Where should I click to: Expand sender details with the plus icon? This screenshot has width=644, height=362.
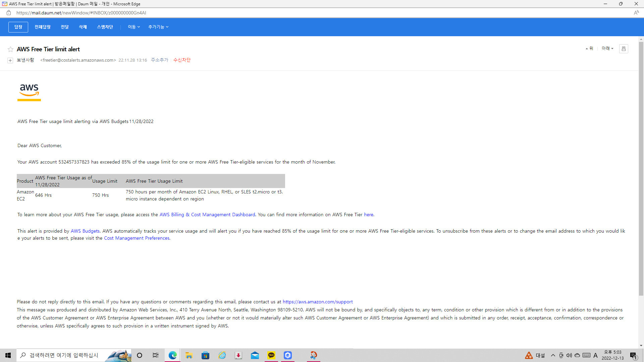coord(10,60)
